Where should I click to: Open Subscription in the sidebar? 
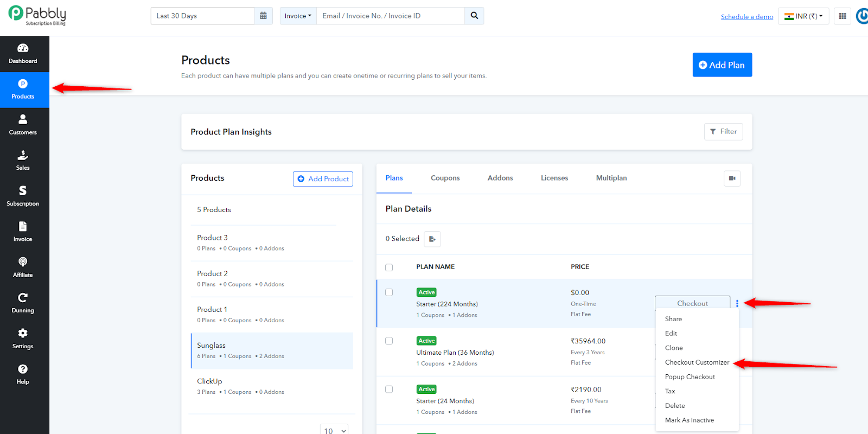tap(23, 197)
